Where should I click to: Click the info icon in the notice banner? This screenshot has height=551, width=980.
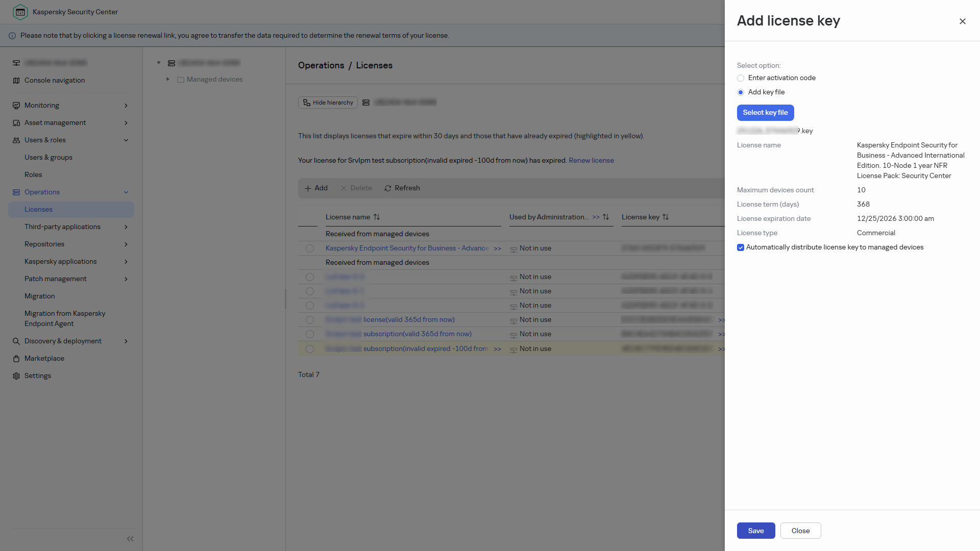12,36
